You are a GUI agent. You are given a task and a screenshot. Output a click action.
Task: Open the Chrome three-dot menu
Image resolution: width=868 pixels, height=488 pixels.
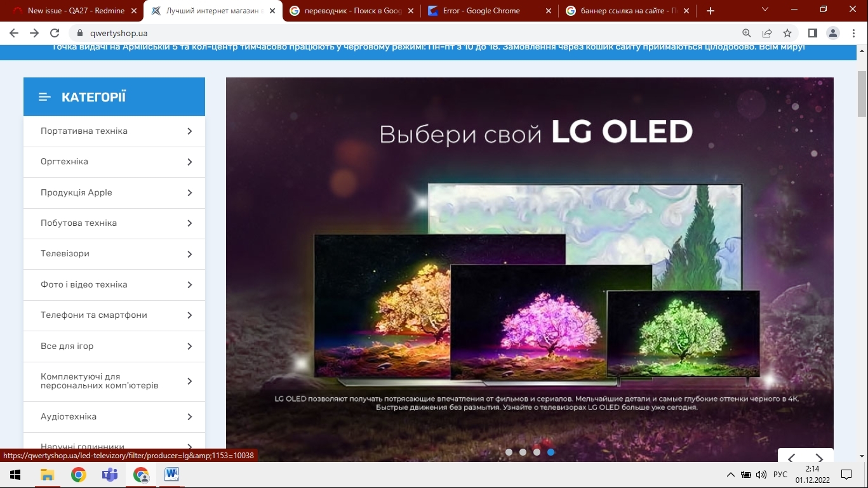pyautogui.click(x=853, y=33)
